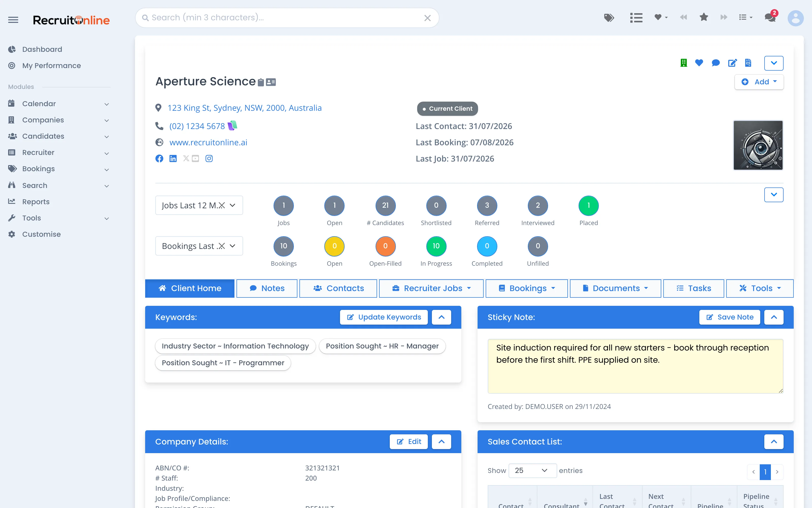Screen dimensions: 812x508
Task: Expand the statistics section chevron
Action: pos(774,195)
